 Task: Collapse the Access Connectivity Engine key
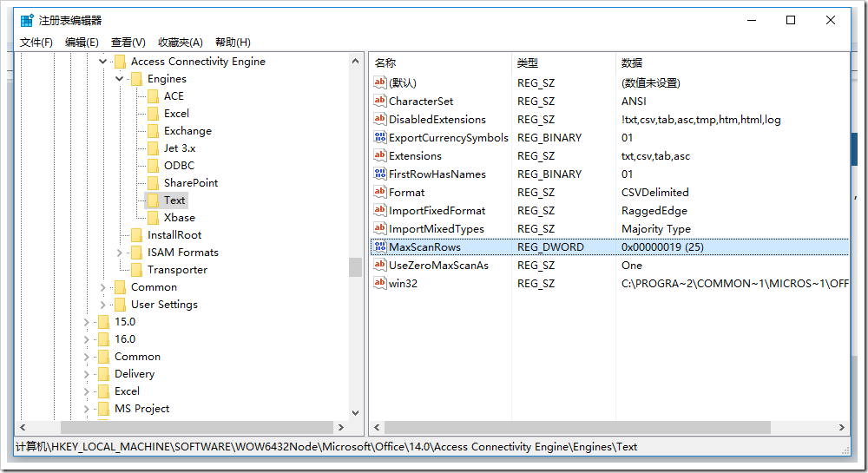coord(103,62)
